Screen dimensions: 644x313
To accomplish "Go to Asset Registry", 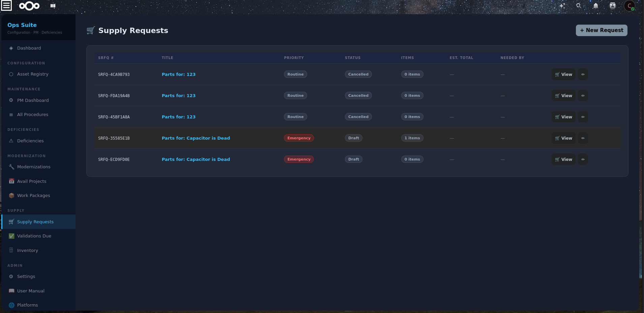I will [x=38, y=74].
